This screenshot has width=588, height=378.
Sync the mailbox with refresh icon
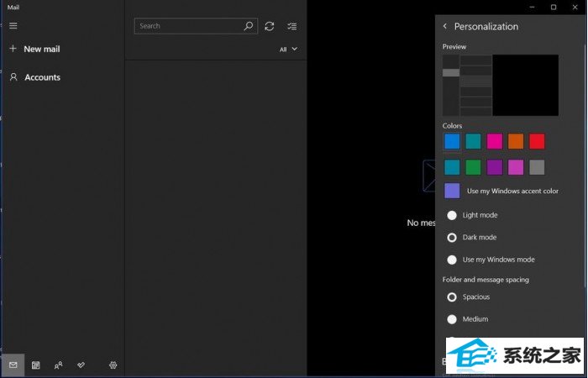click(270, 26)
